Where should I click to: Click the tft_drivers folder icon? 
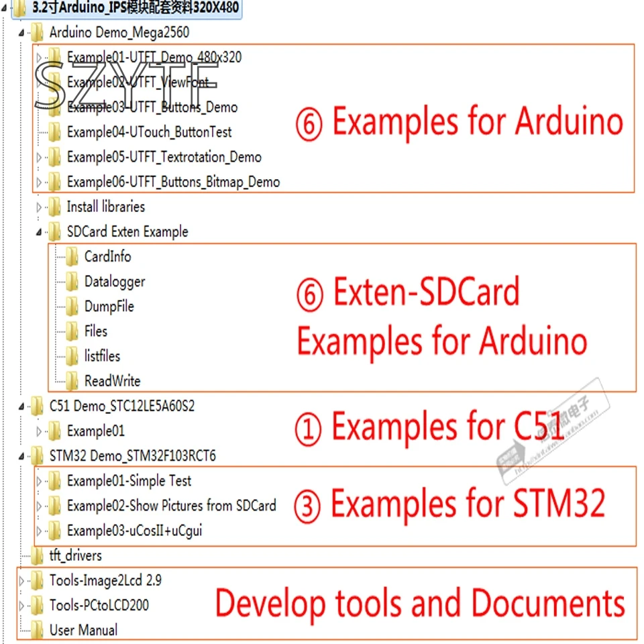37,555
